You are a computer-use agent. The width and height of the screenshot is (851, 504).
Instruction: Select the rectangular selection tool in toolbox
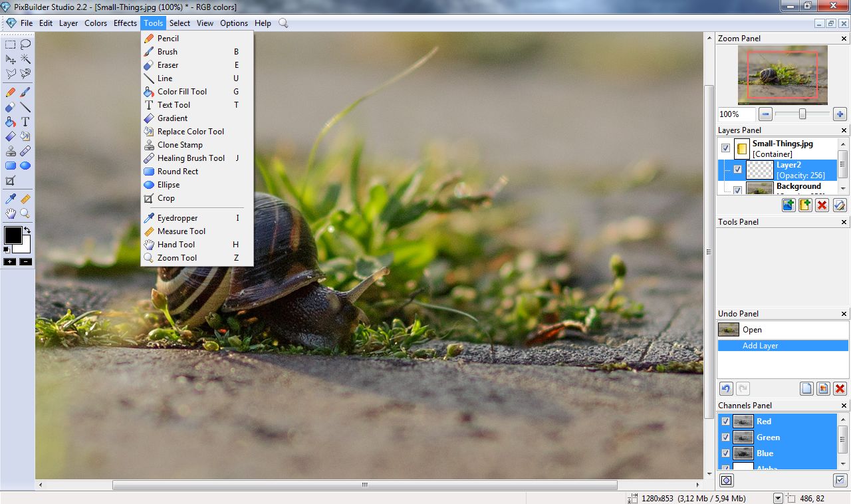11,45
